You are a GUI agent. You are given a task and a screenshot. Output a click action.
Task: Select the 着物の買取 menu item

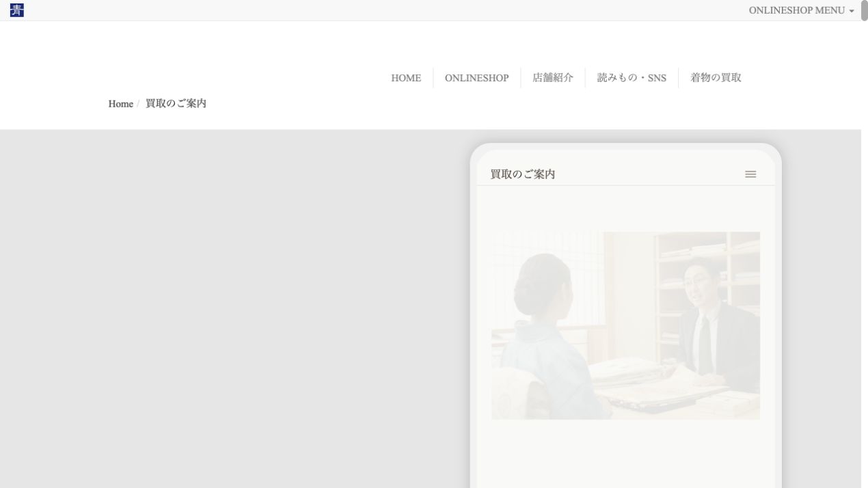coord(716,78)
